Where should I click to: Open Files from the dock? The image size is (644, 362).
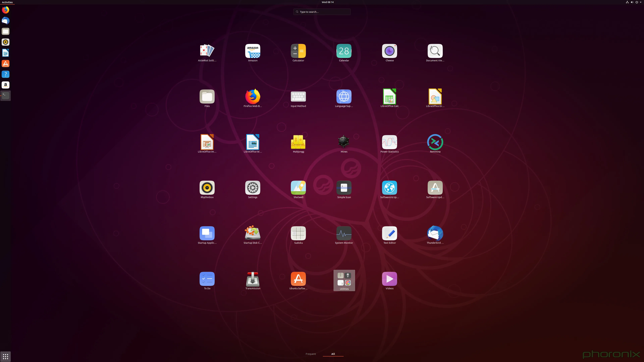6,32
